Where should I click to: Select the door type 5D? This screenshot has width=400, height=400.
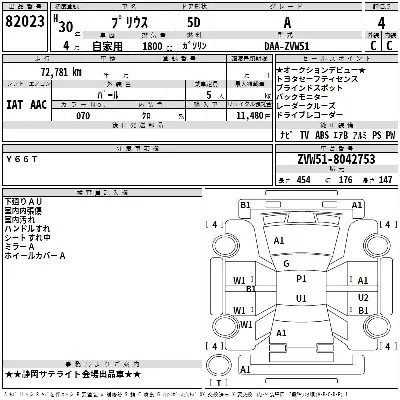194,22
